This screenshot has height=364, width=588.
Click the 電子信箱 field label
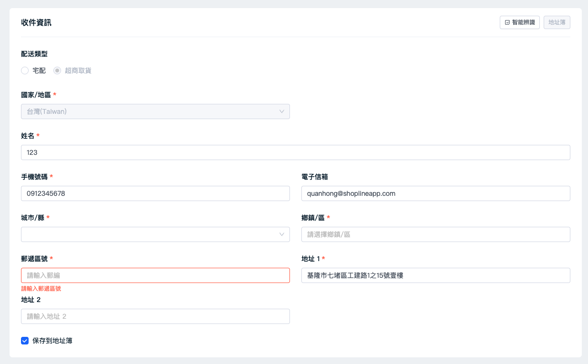pyautogui.click(x=315, y=177)
